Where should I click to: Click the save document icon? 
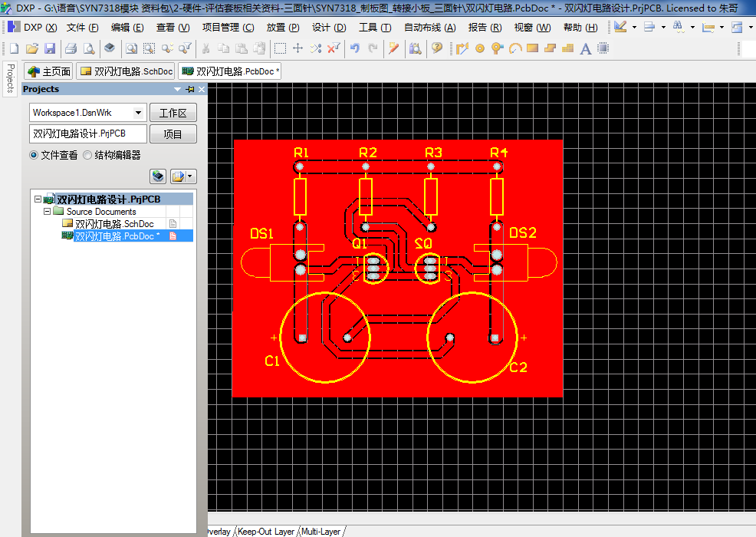tap(50, 48)
